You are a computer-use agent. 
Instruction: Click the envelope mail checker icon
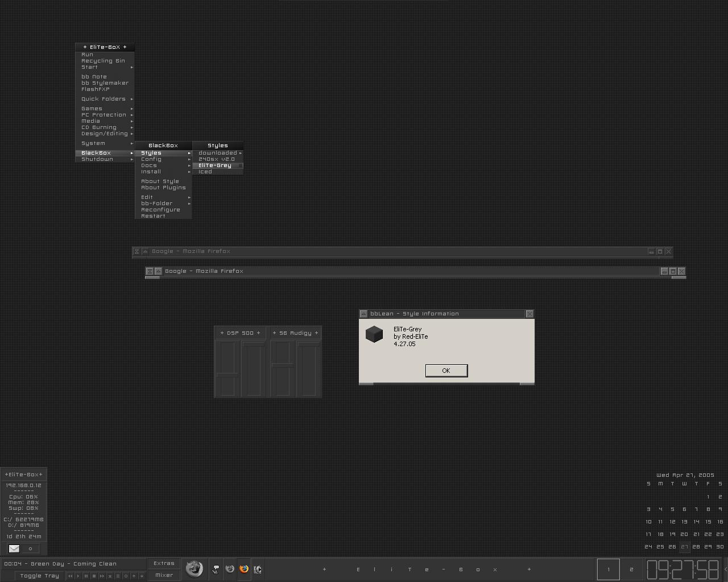[x=14, y=548]
